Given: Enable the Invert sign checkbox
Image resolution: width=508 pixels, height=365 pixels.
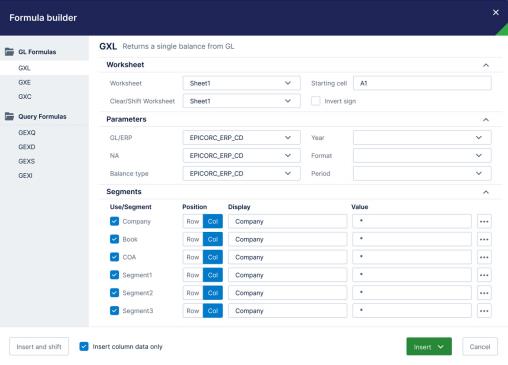Looking at the screenshot, I should pos(316,101).
